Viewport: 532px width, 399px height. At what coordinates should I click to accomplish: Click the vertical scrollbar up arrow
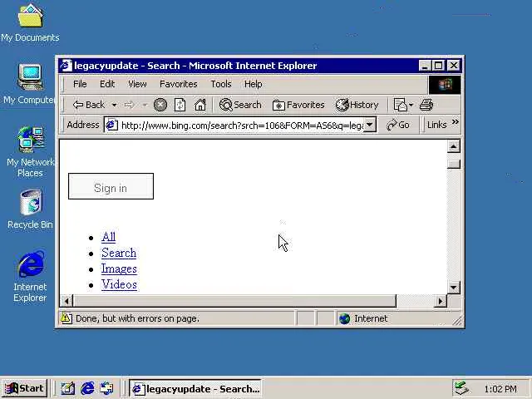454,146
